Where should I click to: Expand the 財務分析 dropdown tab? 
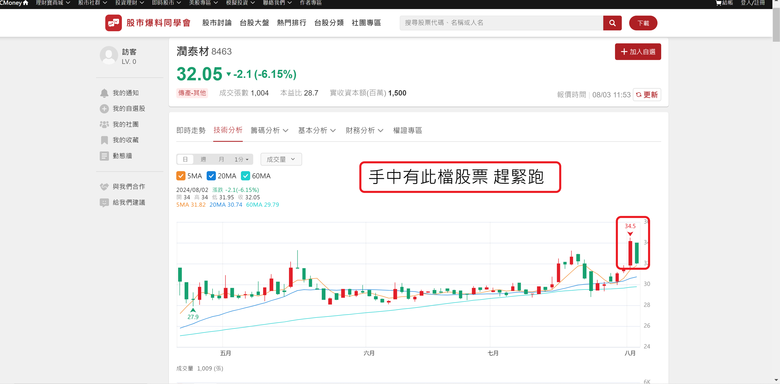pyautogui.click(x=365, y=130)
